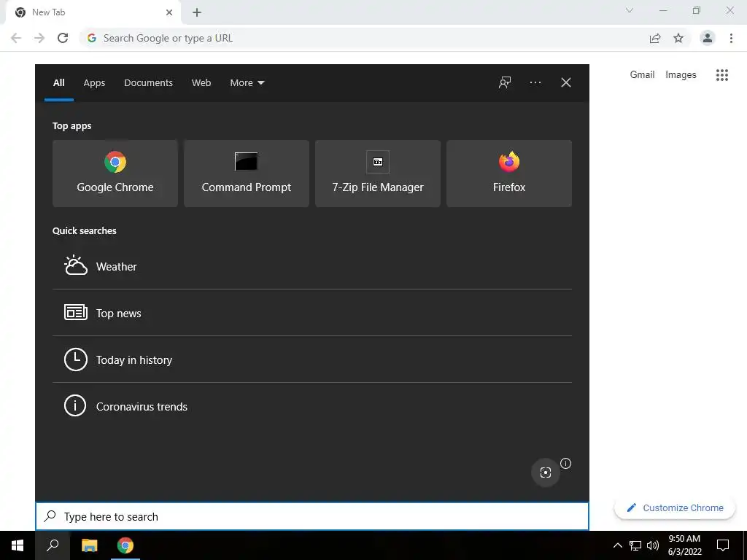Switch to Web search tab
Viewport: 747px width, 560px height.
point(201,83)
